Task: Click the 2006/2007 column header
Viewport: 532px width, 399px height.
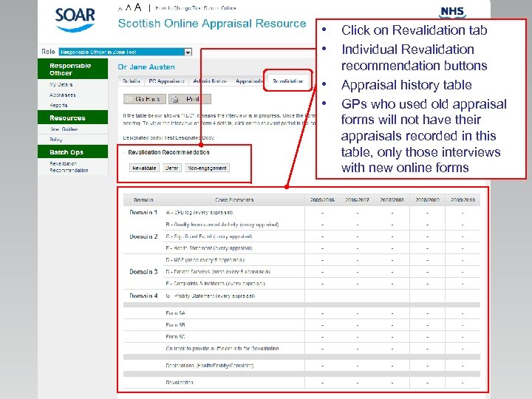Action: pyautogui.click(x=358, y=199)
